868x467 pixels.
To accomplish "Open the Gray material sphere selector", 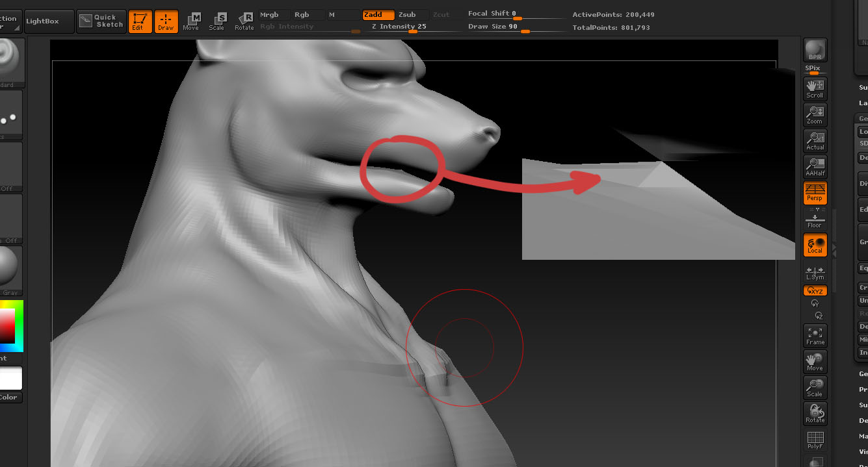I will coord(10,270).
